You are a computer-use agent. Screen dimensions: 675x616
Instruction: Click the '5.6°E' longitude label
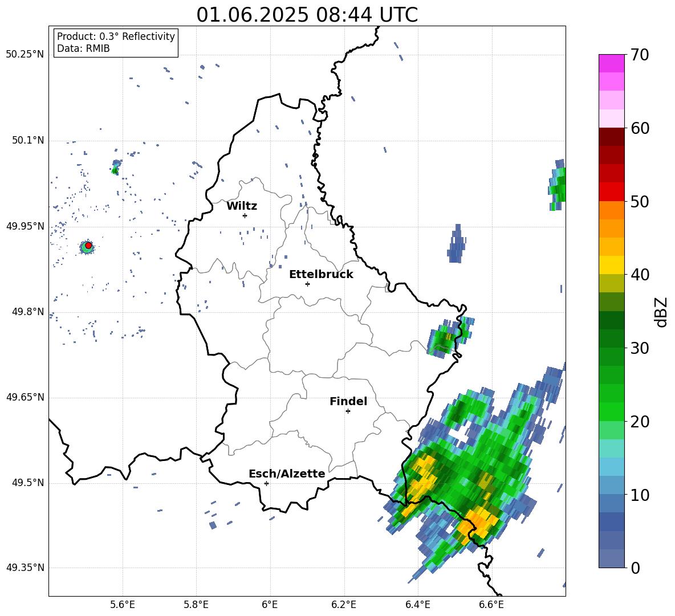(x=123, y=605)
